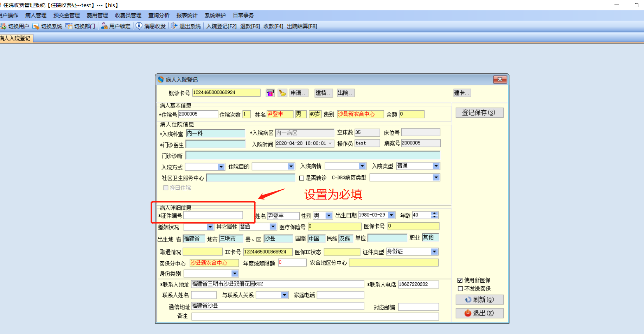Open 消息收发 messaging from toolbar
The height and width of the screenshot is (334, 644).
(x=151, y=26)
